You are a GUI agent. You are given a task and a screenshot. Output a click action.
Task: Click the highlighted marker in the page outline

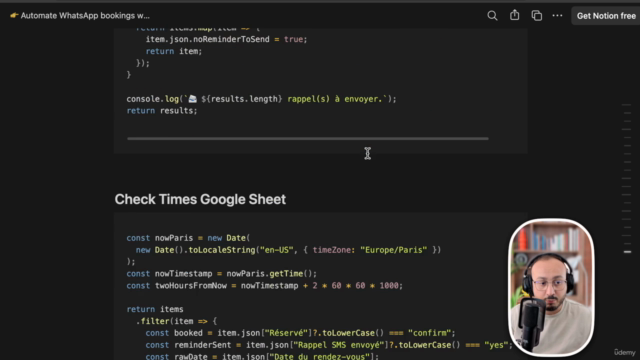coord(627,252)
